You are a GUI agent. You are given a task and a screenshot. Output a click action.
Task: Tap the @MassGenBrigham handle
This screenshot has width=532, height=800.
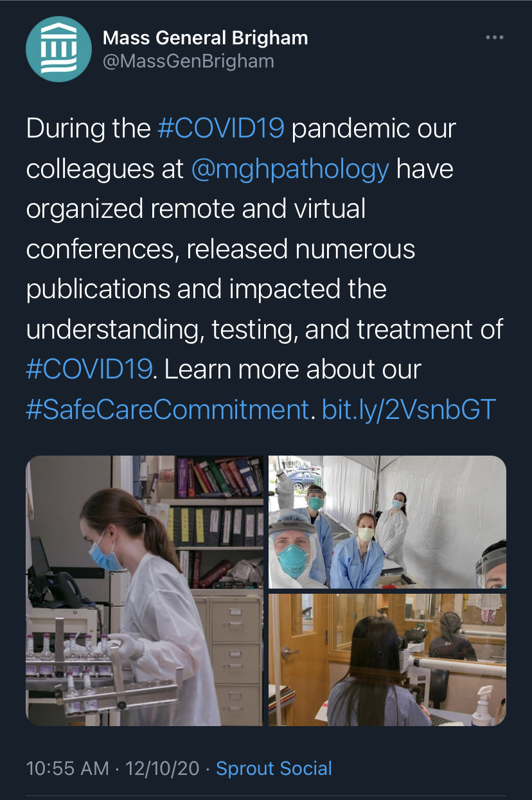point(188,62)
